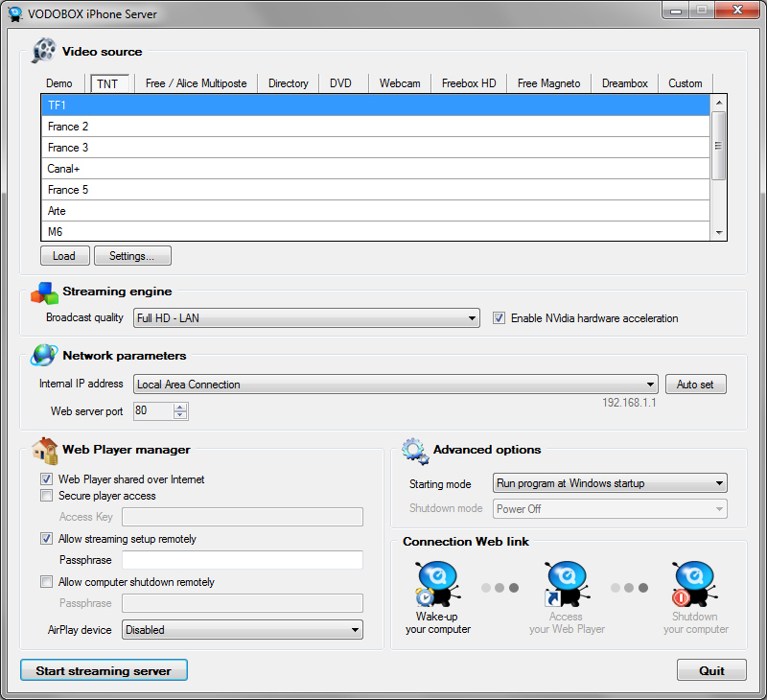Click the Web Player manager house icon
Screen dimensions: 767x700
coord(45,450)
